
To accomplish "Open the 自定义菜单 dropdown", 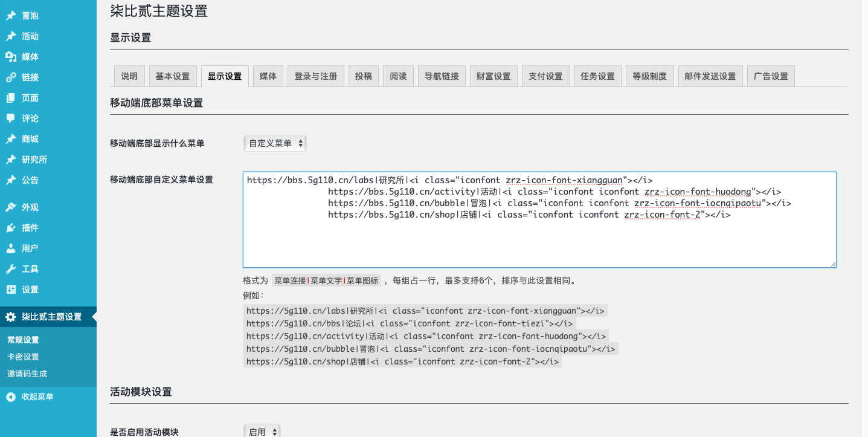I will click(x=275, y=143).
